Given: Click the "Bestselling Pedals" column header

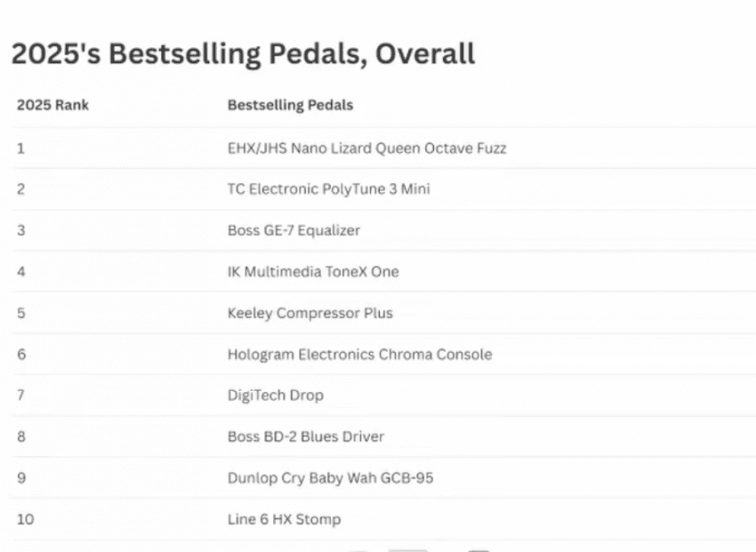Looking at the screenshot, I should pyautogui.click(x=290, y=106).
